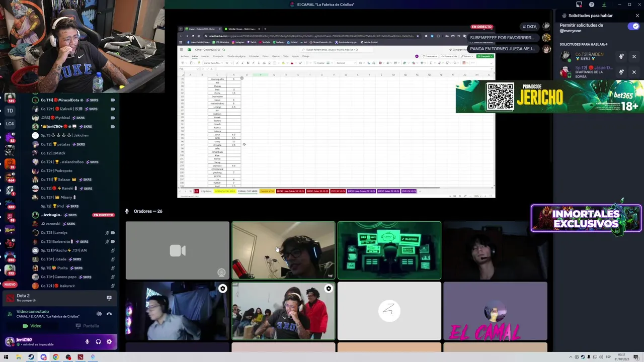Open Excel Datos tab in shared stream
Viewport: 644px width, 362px height.
(x=265, y=56)
